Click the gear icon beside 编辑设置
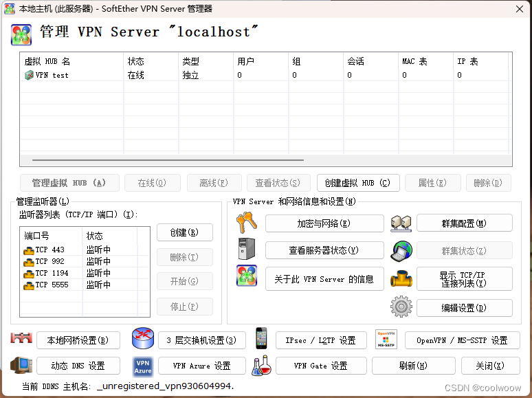The width and height of the screenshot is (532, 398). point(401,307)
